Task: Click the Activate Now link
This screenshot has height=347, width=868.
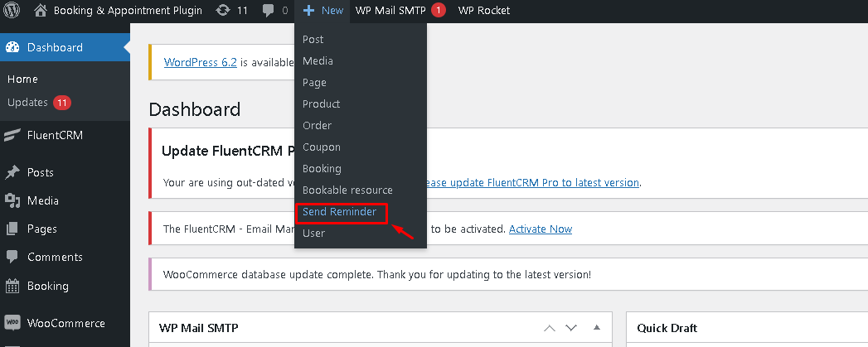Action: pos(541,229)
